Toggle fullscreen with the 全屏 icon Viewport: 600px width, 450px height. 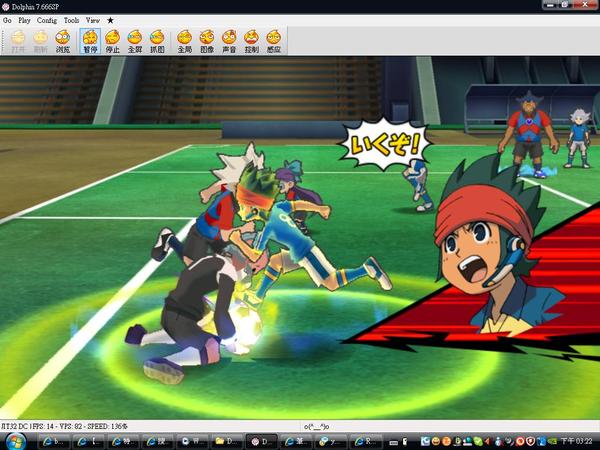[135, 41]
